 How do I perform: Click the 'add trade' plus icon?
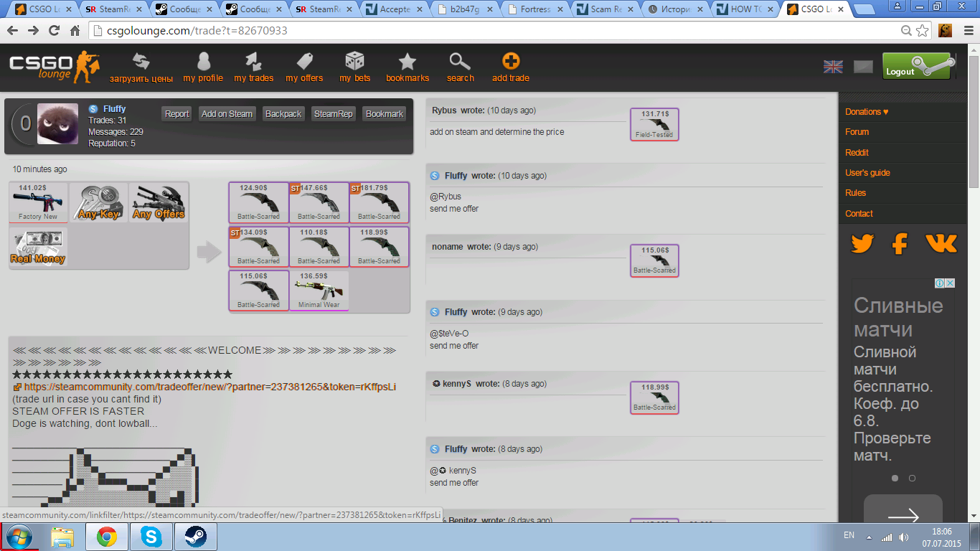[x=510, y=62]
